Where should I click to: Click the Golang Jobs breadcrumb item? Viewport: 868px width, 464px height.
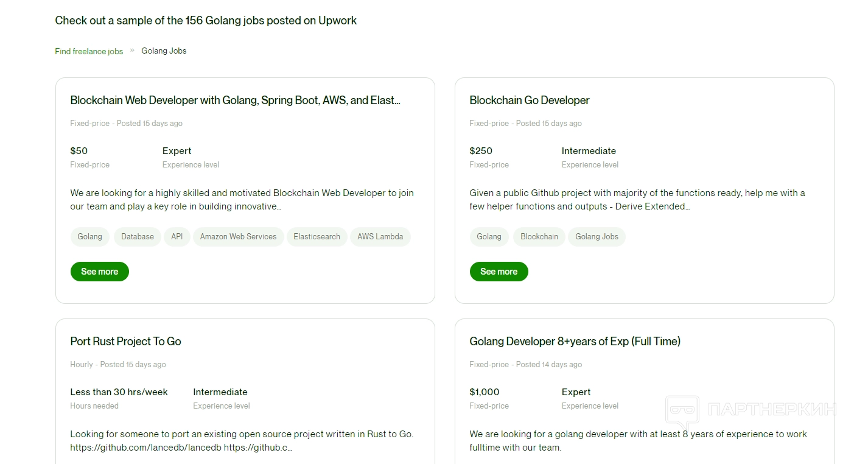coord(164,51)
